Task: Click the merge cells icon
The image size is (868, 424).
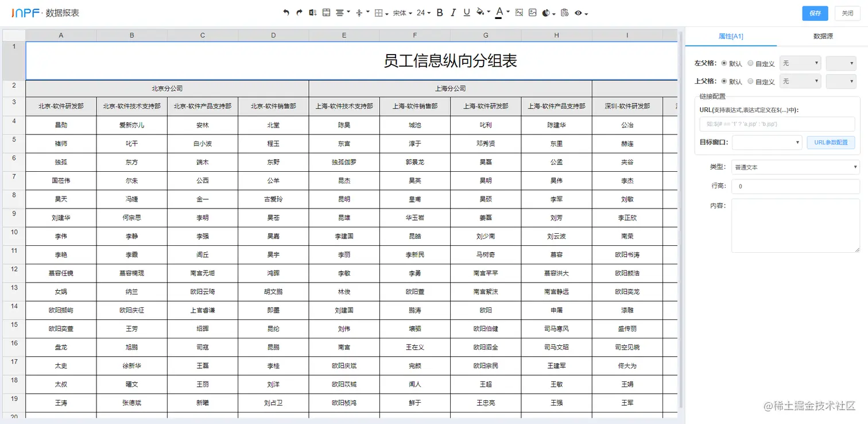Action: (x=326, y=12)
